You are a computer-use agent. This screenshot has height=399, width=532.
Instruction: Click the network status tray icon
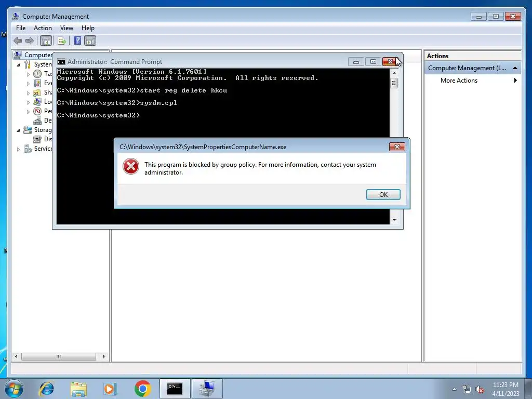tap(467, 390)
